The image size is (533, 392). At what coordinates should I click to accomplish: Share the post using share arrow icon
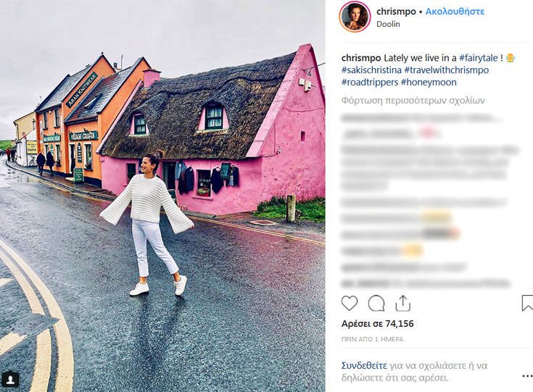coord(402,303)
